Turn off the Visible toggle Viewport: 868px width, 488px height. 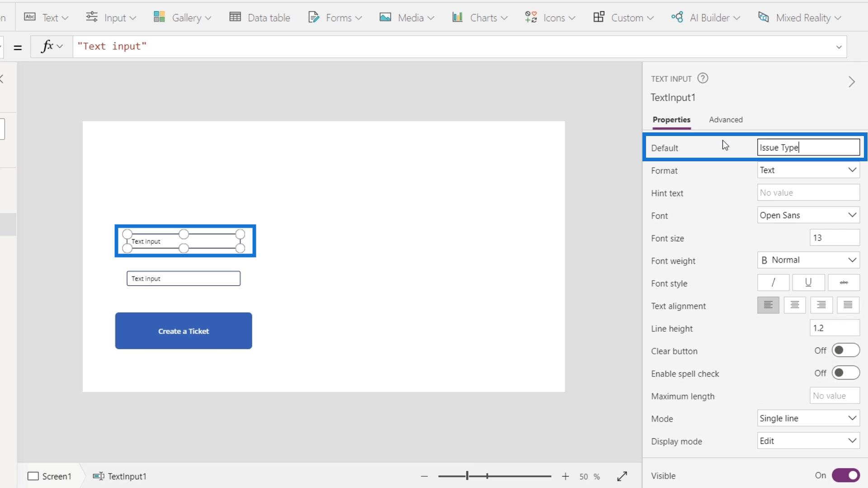[845, 475]
